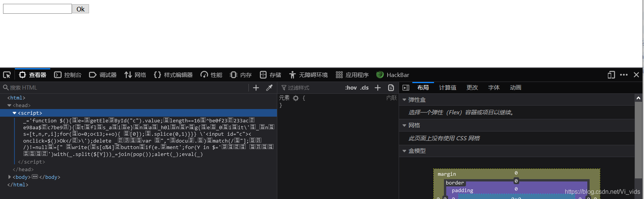Collapse the head node in HTML tree
Image resolution: width=644 pixels, height=199 pixels.
coord(9,106)
